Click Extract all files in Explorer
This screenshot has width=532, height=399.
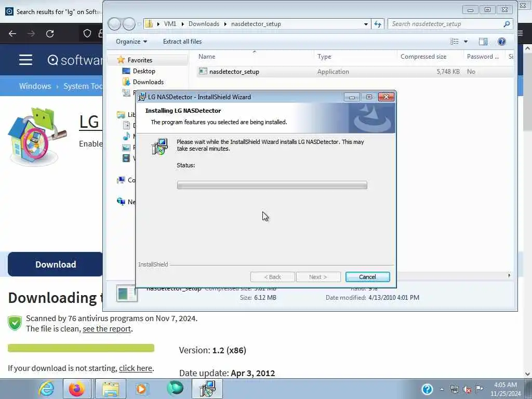(x=182, y=42)
